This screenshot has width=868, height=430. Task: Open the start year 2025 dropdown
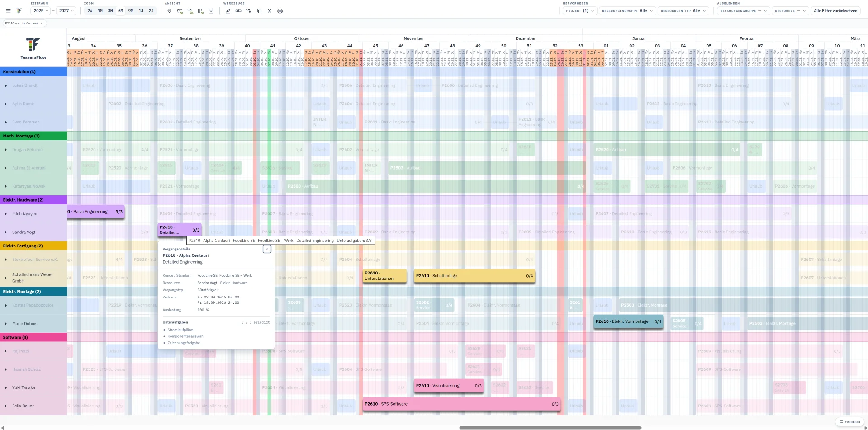point(41,11)
